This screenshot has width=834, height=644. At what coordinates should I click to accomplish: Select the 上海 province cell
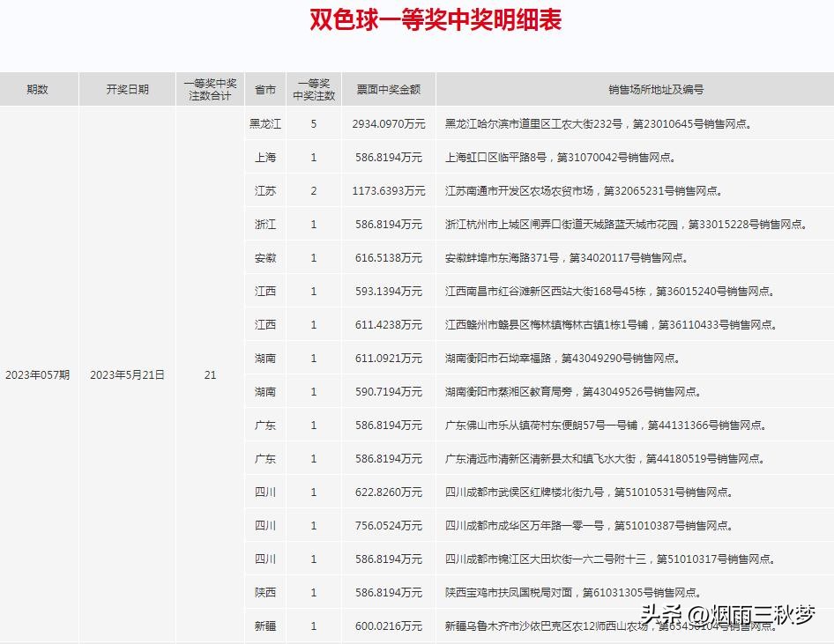[x=265, y=157]
